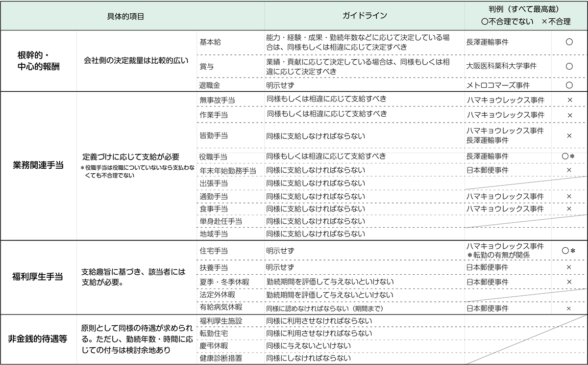Click 明示せず in the 住宅手当 row
This screenshot has width=588, height=365.
(280, 251)
